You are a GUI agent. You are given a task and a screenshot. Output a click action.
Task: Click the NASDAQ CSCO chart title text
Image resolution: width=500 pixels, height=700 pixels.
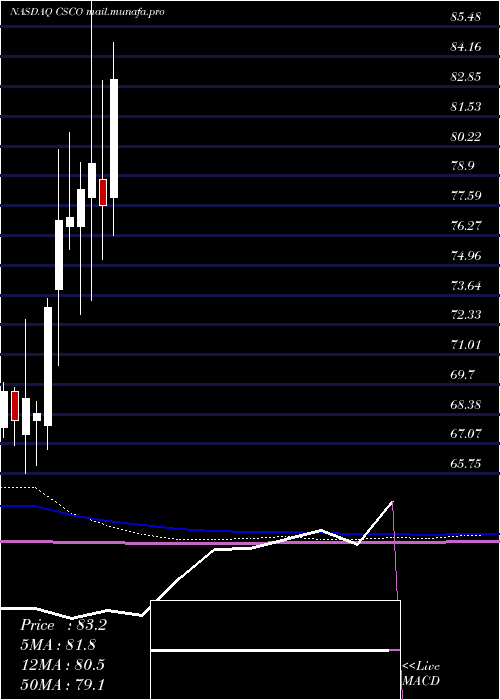point(87,12)
